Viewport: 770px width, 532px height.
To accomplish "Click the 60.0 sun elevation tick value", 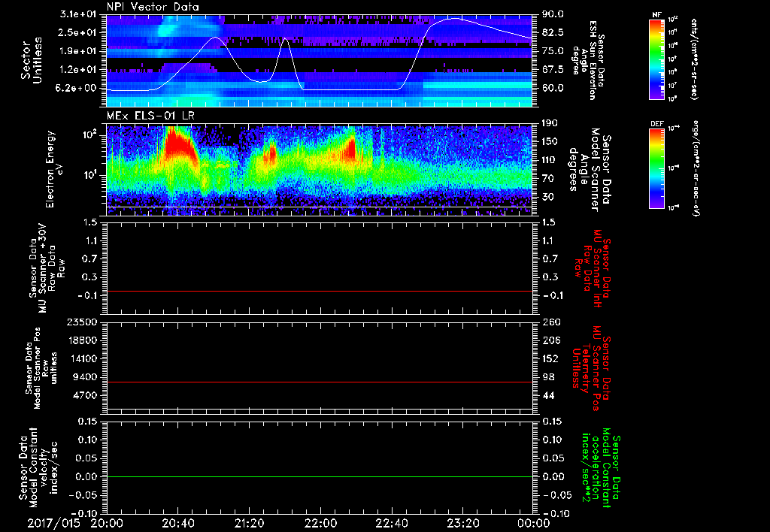I will click(553, 89).
